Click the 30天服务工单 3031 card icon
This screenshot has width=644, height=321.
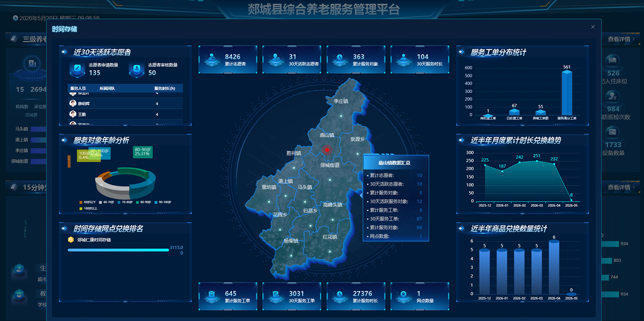(276, 297)
